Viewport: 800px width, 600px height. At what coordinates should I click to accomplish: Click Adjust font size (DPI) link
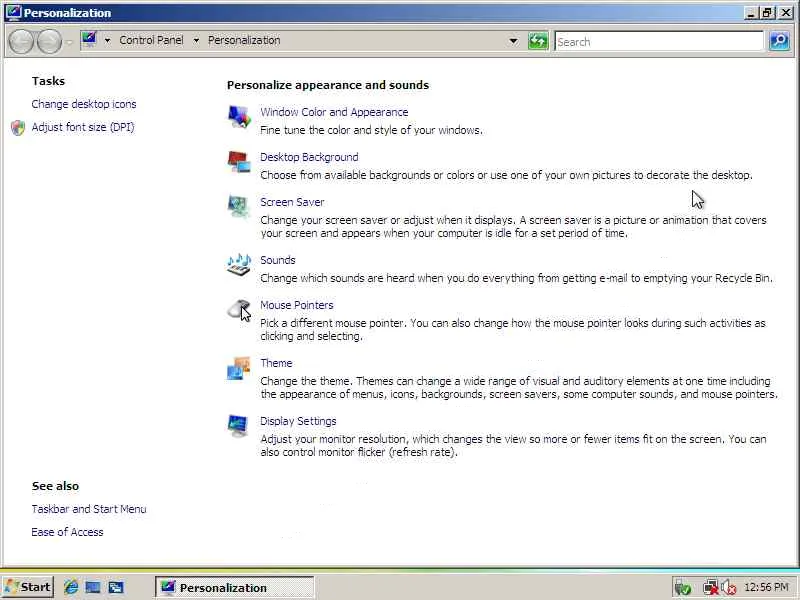(83, 127)
